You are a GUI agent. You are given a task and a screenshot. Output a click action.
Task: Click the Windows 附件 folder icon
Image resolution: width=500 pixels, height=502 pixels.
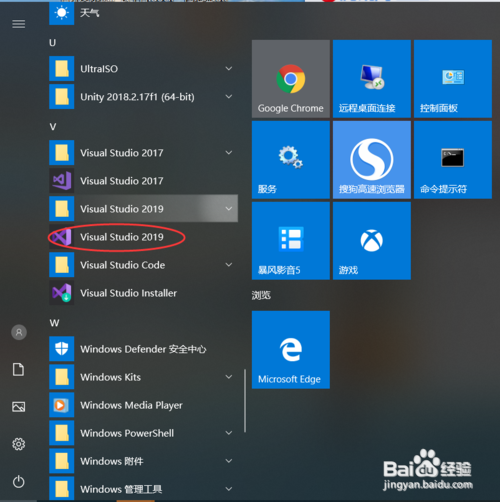tap(62, 461)
